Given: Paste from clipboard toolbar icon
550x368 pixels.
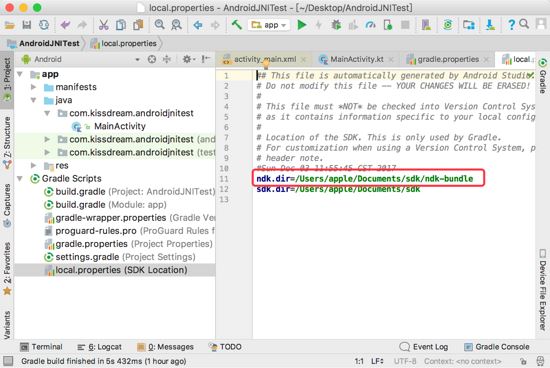Looking at the screenshot, I should [138, 25].
